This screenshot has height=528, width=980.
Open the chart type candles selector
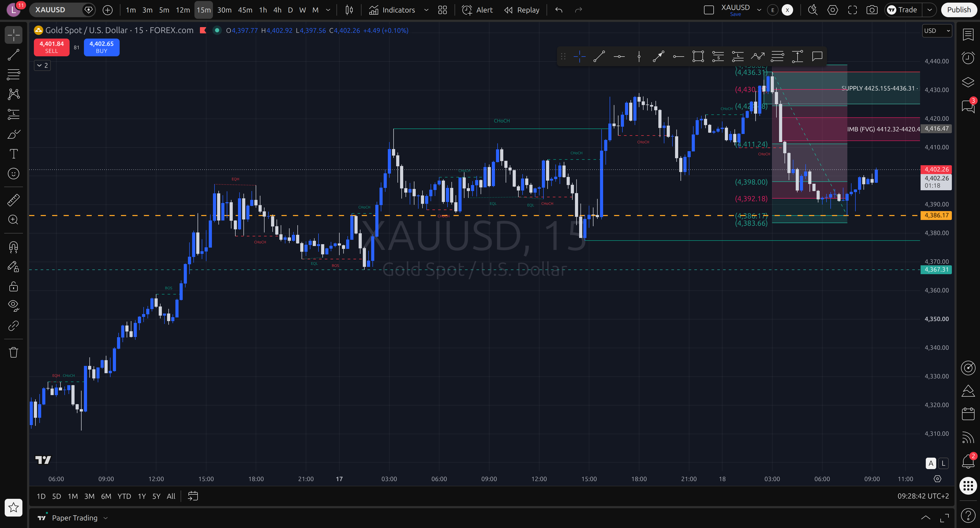pos(349,10)
